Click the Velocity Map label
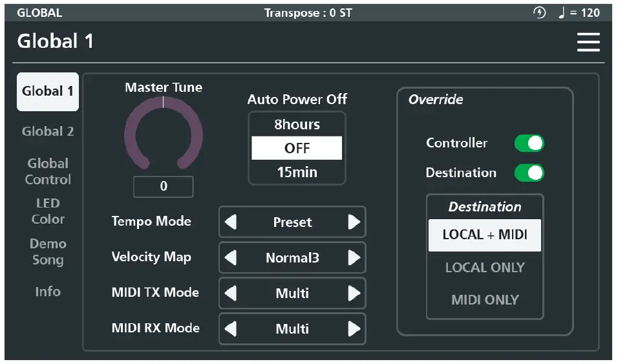This screenshot has width=618, height=364. (x=151, y=257)
